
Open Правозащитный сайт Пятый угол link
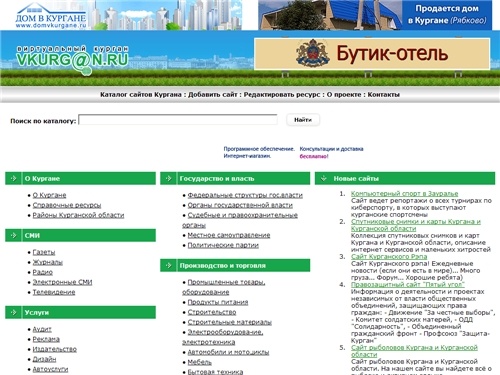(408, 285)
